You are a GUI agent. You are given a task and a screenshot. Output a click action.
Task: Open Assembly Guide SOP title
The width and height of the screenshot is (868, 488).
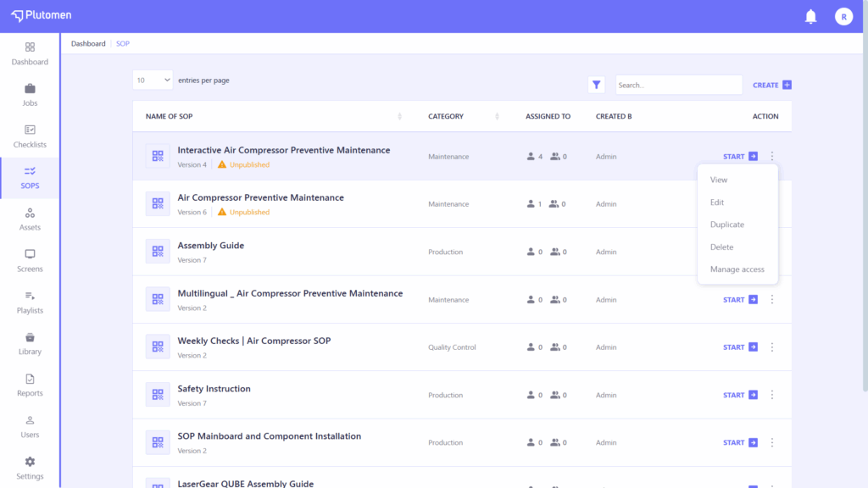210,245
